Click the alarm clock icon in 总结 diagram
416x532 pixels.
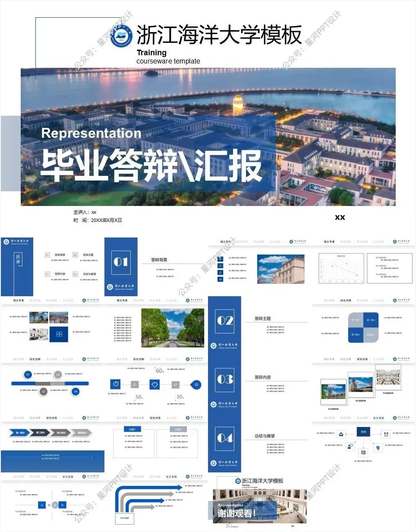[386, 434]
